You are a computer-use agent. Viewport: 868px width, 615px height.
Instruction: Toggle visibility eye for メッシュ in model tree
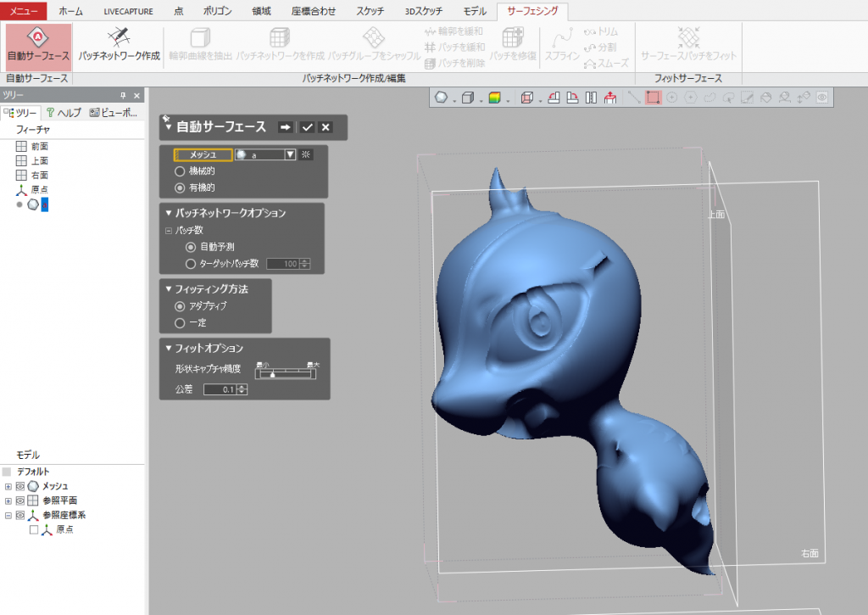coord(20,486)
